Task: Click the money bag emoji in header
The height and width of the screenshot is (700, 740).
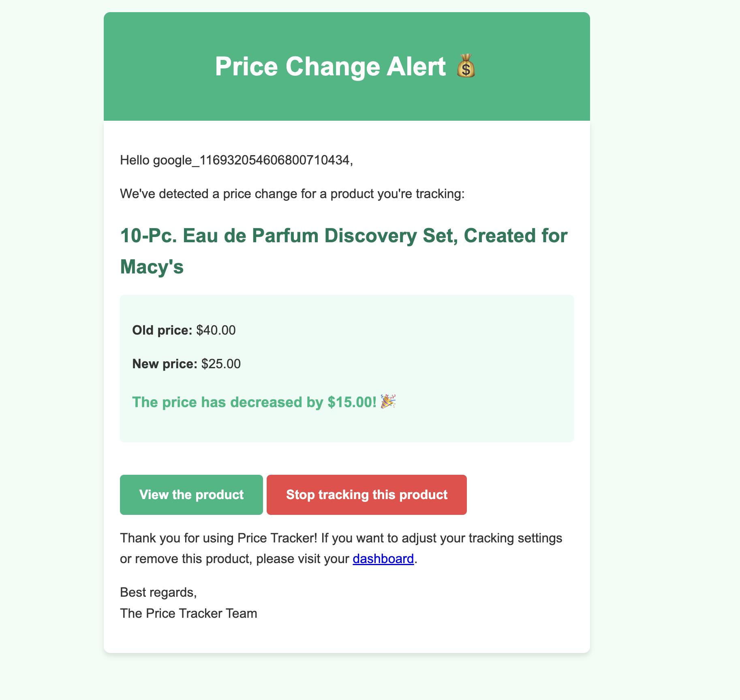Action: (x=466, y=66)
